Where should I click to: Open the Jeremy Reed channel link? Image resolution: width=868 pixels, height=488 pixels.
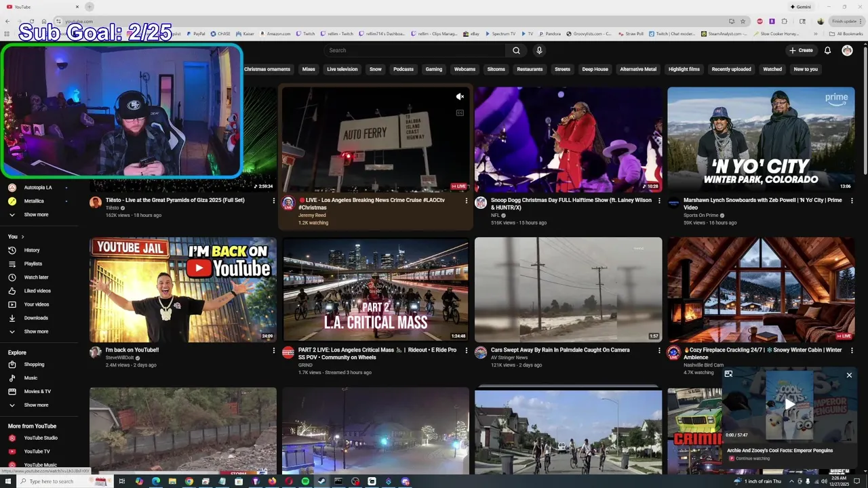(312, 216)
